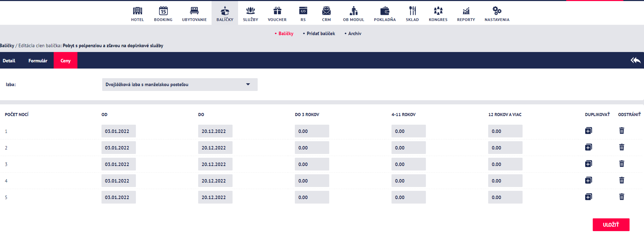Switch to the Detail tab
The height and width of the screenshot is (238, 644).
[9, 61]
